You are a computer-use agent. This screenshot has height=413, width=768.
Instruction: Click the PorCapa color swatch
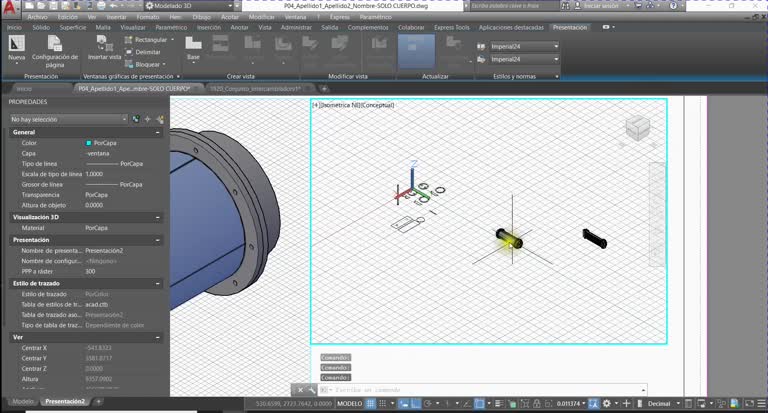click(x=89, y=143)
